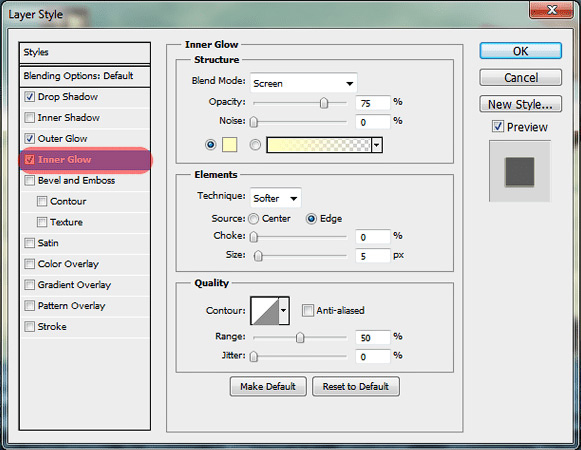581x450 pixels.
Task: Click the Opacity value field
Action: point(373,103)
